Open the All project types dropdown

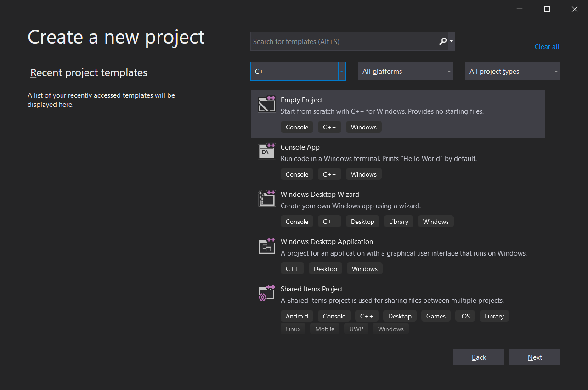pos(512,72)
